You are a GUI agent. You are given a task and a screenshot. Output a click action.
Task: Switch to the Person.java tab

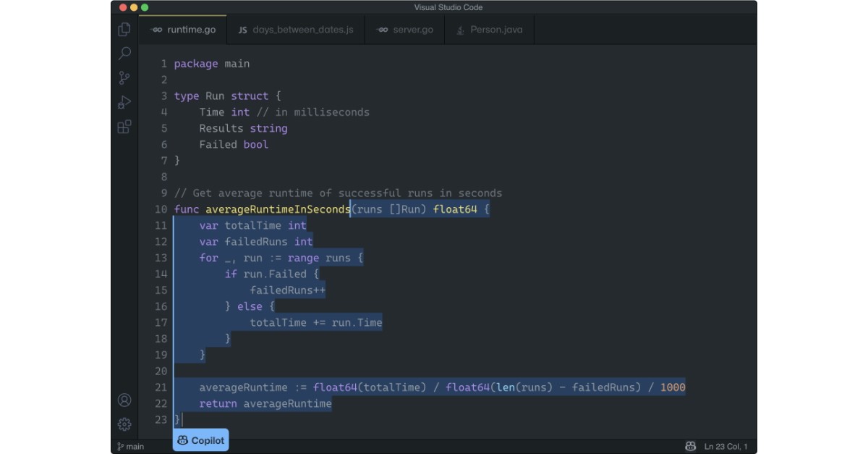coord(490,30)
